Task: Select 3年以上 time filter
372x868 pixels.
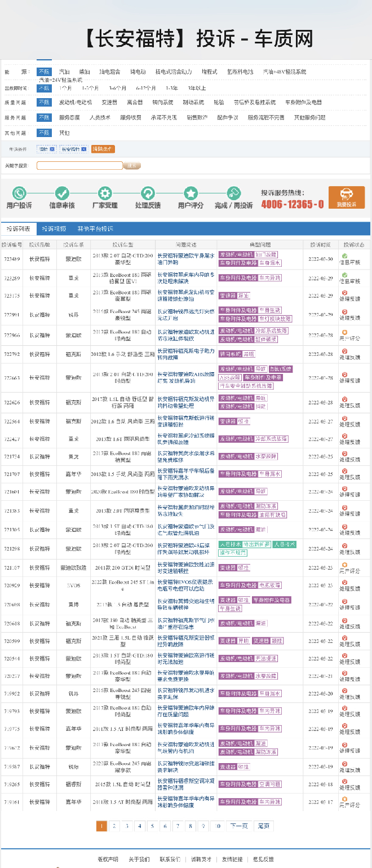Action: click(197, 88)
